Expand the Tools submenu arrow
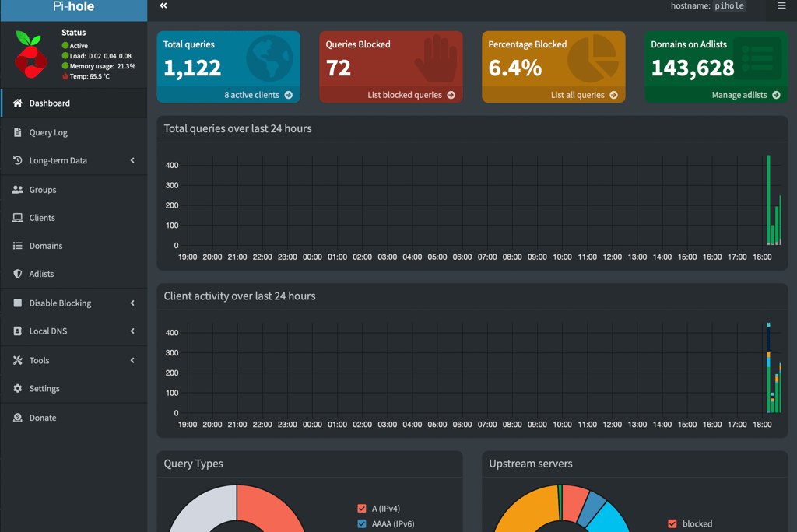 [x=132, y=360]
